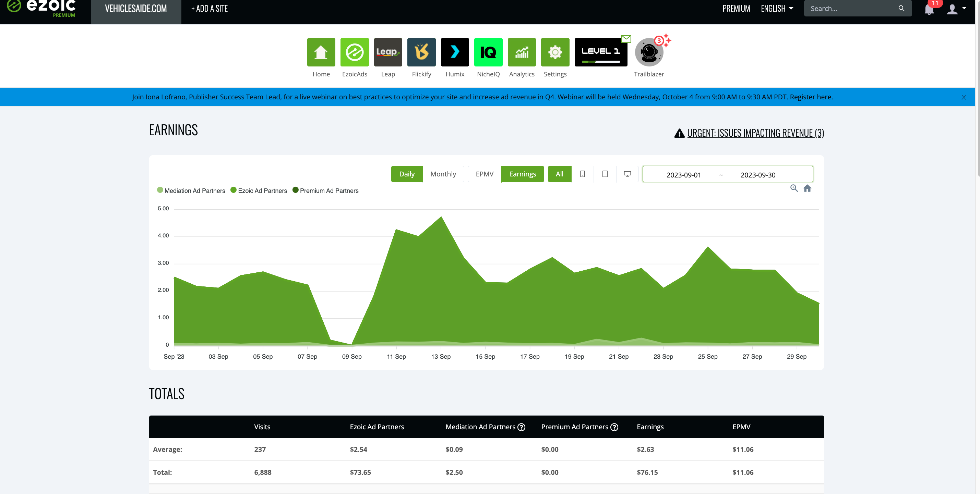The height and width of the screenshot is (494, 980).
Task: Click the urgent warning triangle icon
Action: click(679, 133)
